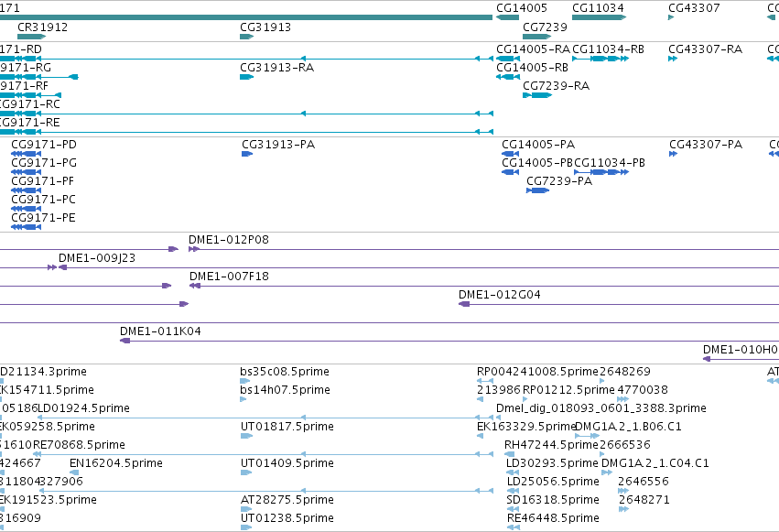Click EST SD16318.5prime label

click(553, 500)
